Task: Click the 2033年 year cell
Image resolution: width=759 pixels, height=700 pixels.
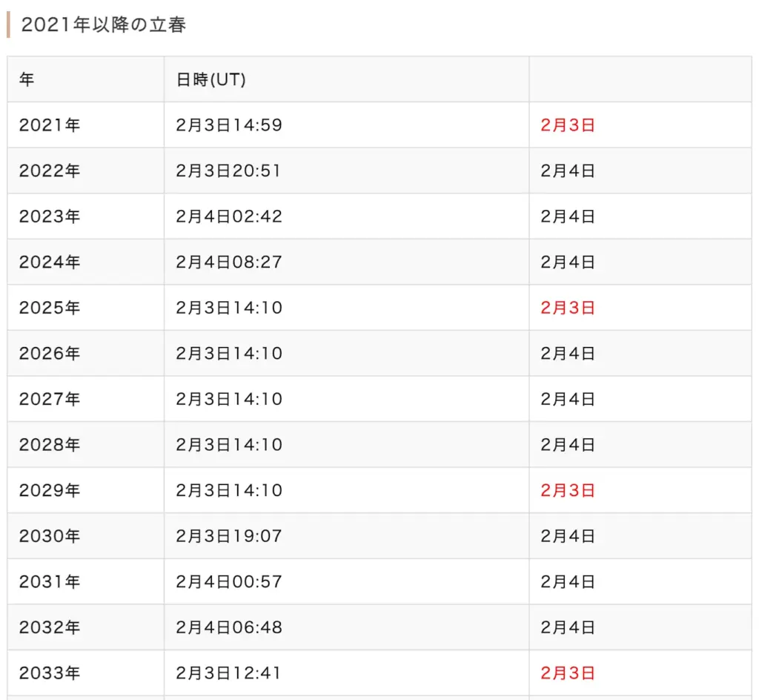Action: [50, 673]
